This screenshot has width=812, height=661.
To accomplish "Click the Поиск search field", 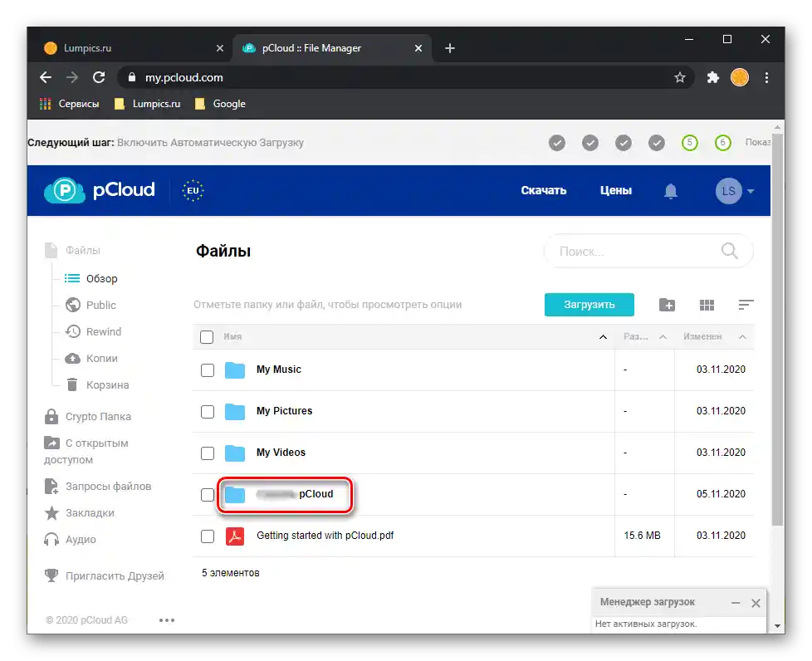I will tap(648, 252).
